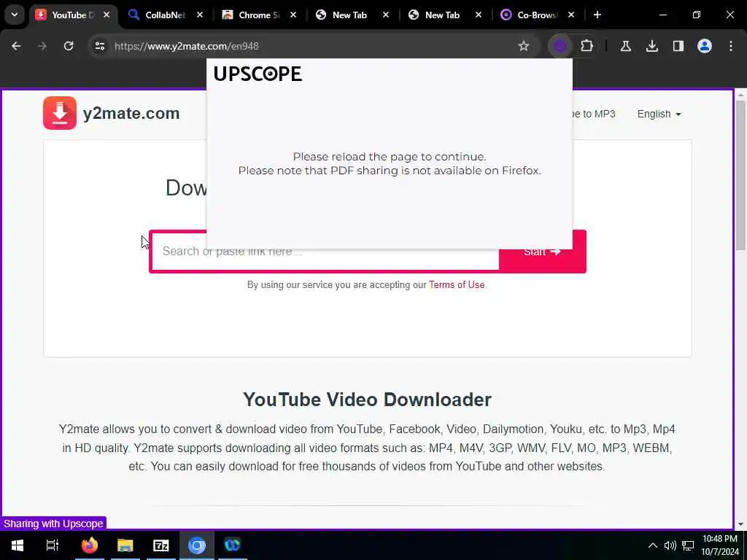Click the Search or paste link field
Image resolution: width=747 pixels, height=560 pixels.
click(x=325, y=252)
